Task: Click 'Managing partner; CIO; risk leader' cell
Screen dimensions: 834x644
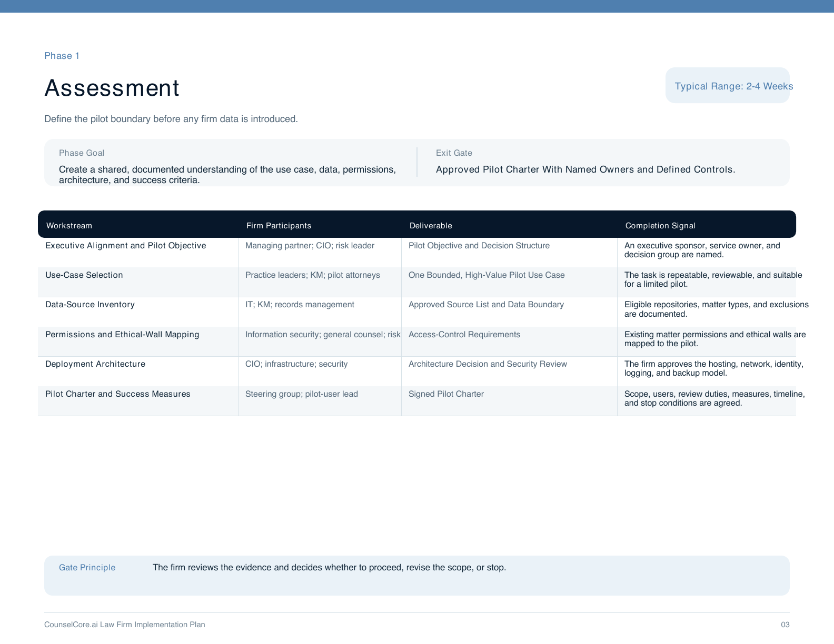Action: tap(310, 246)
